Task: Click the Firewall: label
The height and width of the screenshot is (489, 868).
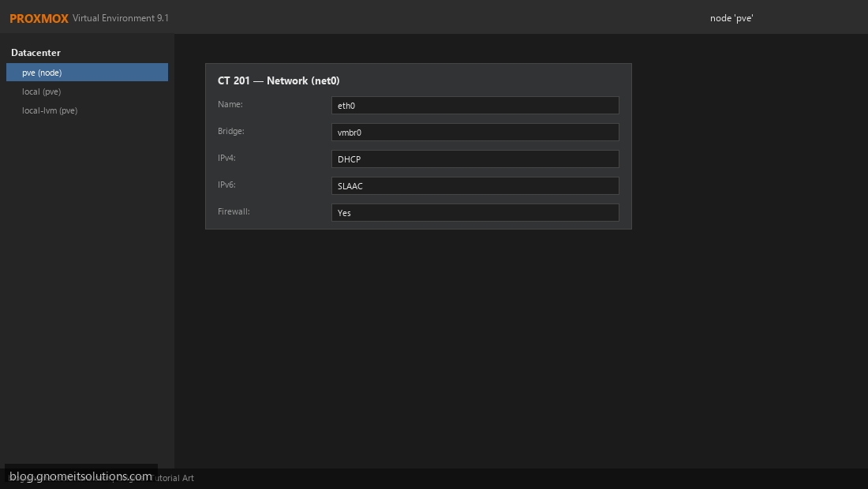Action: tap(234, 211)
